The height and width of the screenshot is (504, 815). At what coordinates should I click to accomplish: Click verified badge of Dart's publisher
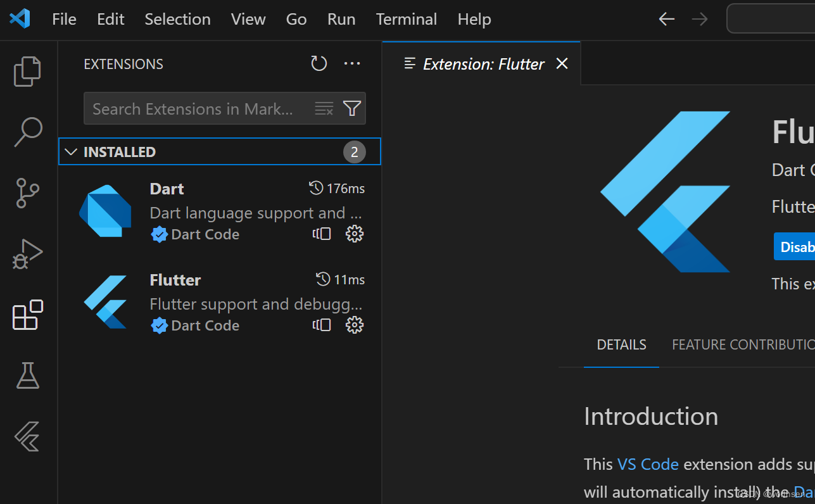tap(159, 234)
